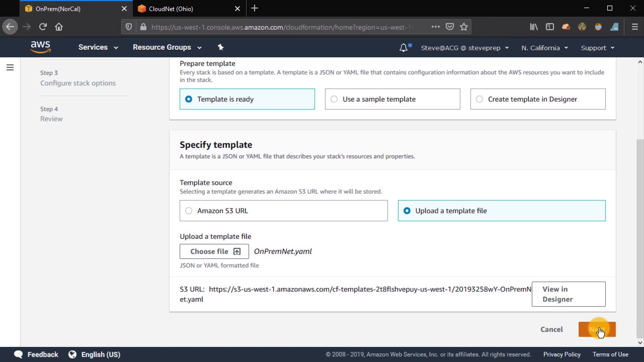Viewport: 644px width, 362px height.
Task: Click the AWS logo home icon
Action: coord(40,47)
